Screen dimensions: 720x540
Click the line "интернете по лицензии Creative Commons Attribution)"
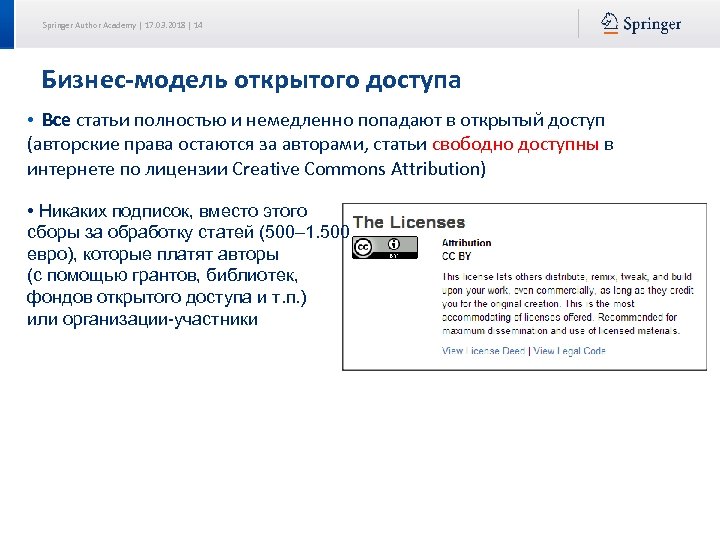[x=256, y=169]
